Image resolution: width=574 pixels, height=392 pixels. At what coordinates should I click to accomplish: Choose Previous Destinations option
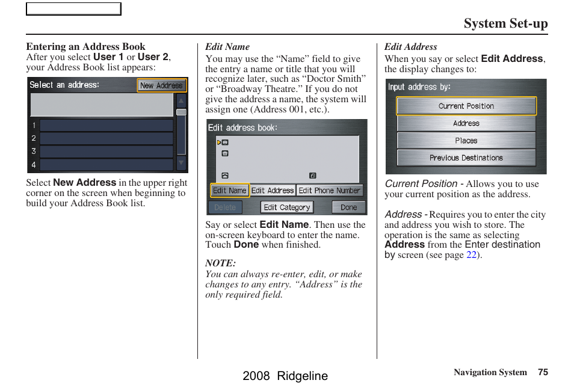[466, 158]
